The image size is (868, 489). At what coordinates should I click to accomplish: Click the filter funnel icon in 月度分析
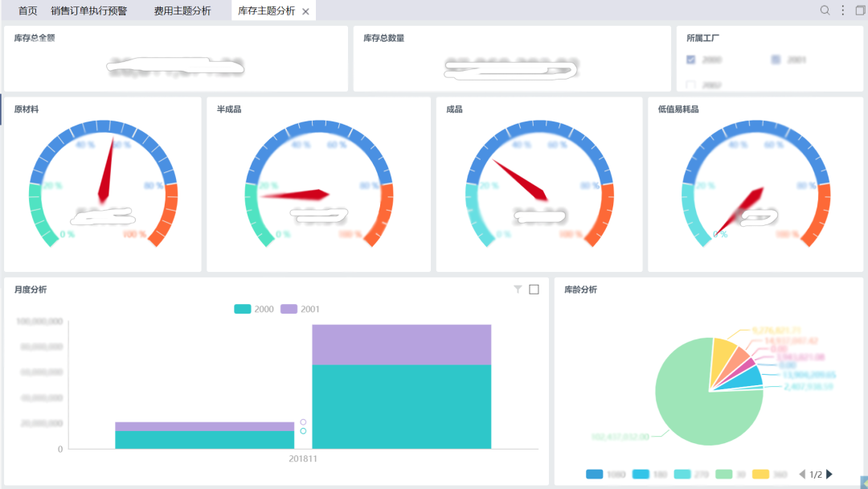click(518, 290)
